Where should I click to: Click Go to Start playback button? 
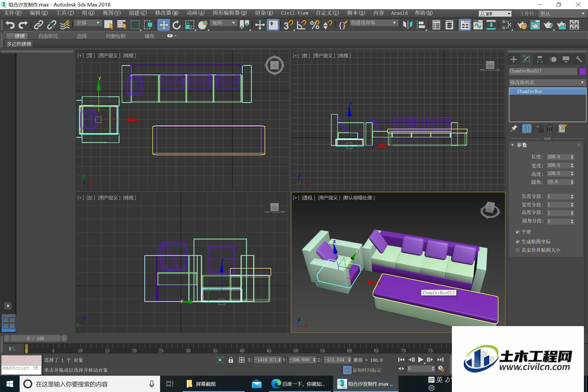point(401,360)
